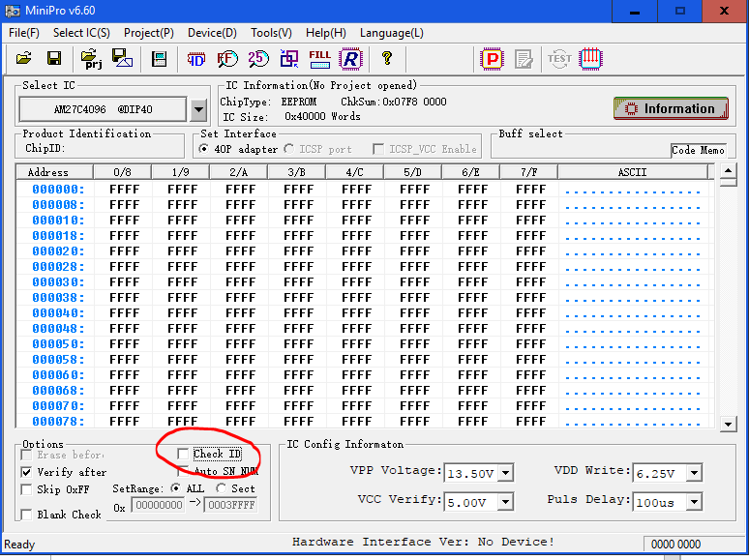Choose the Sect range radio button
The height and width of the screenshot is (560, 749).
coord(221,488)
